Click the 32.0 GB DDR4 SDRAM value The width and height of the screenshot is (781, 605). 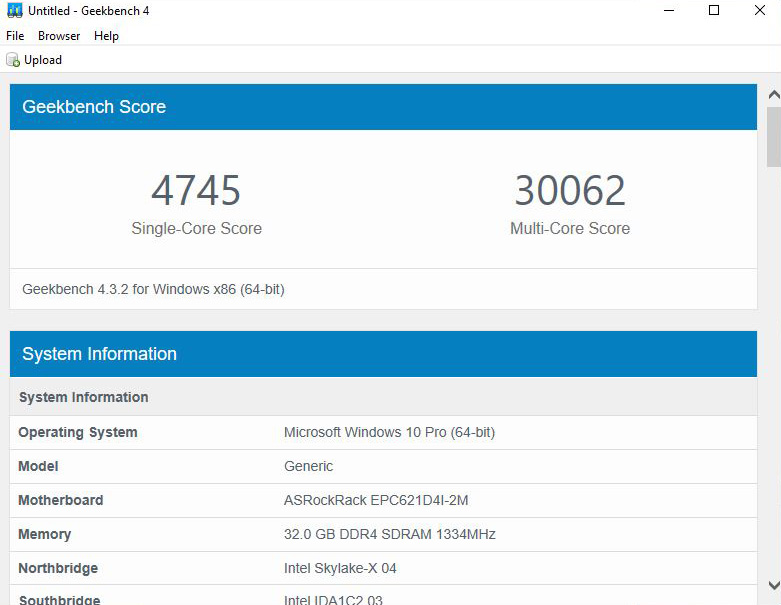pos(390,534)
